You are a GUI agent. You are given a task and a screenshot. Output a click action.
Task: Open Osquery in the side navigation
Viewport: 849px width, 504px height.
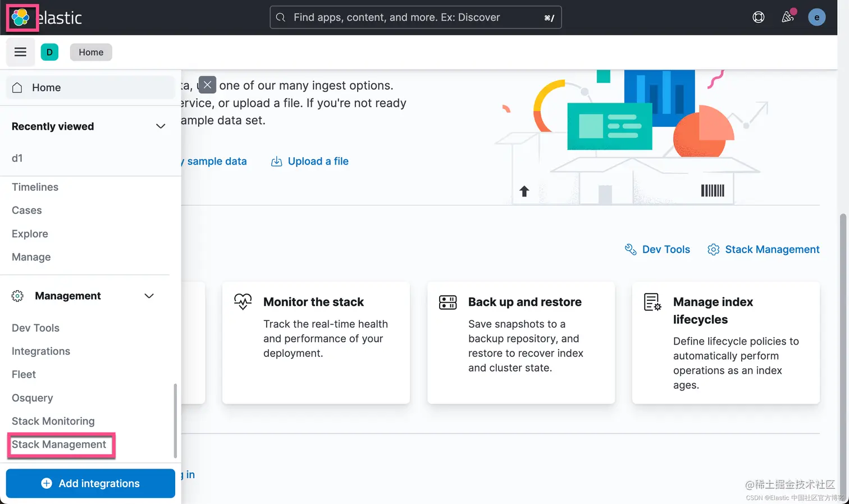32,398
